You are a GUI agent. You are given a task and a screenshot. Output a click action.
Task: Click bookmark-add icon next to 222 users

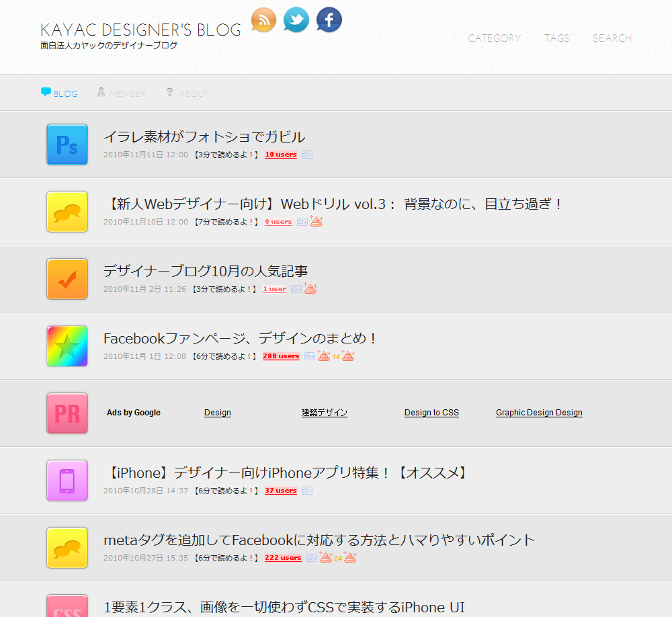(x=312, y=557)
